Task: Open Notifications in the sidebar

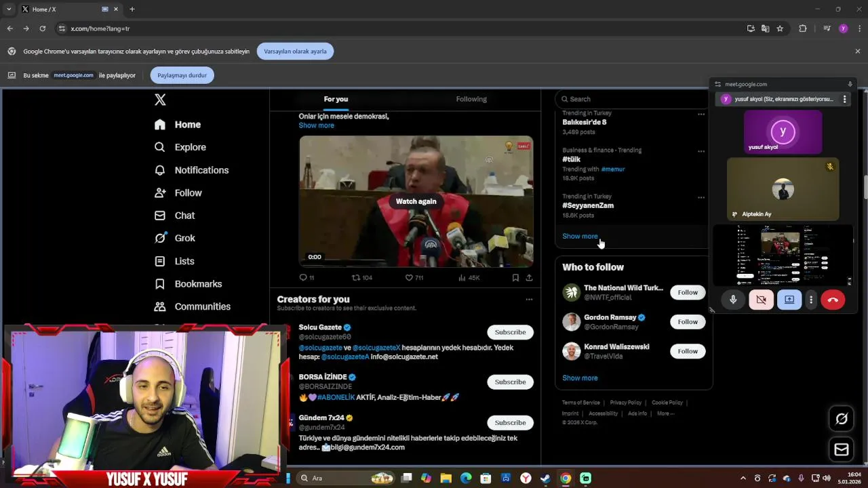Action: pyautogui.click(x=191, y=170)
